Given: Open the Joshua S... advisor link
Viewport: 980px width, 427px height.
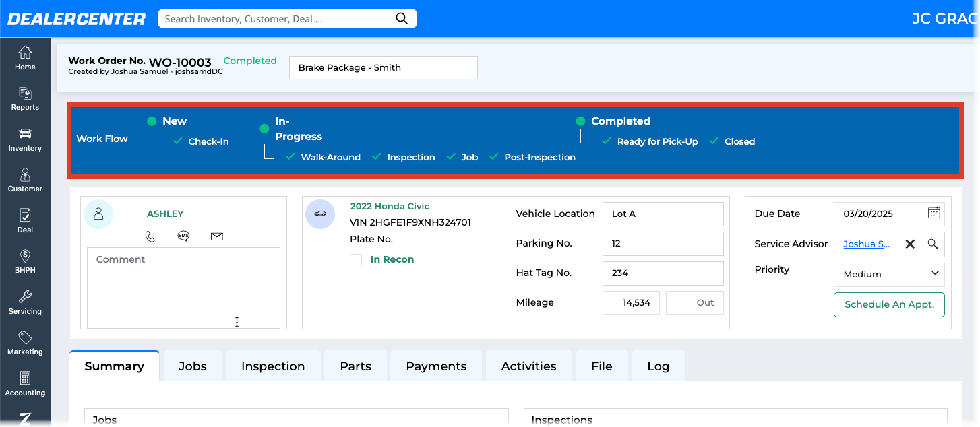Looking at the screenshot, I should [x=867, y=244].
